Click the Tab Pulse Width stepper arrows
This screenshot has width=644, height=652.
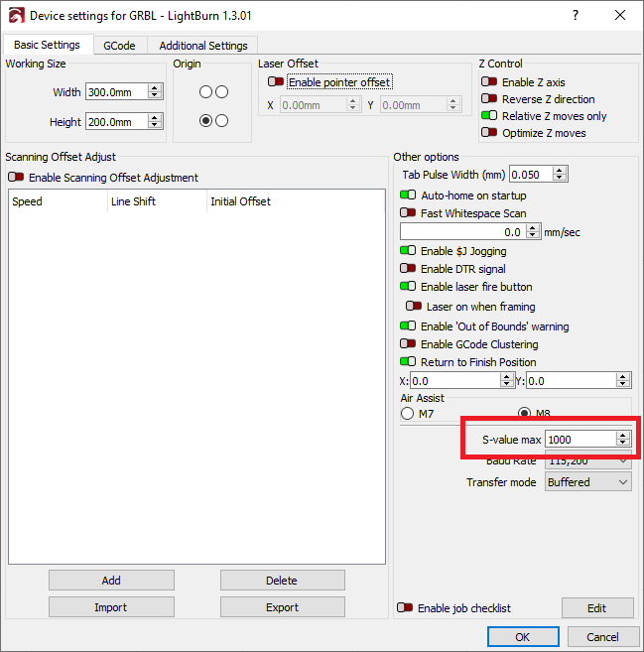(561, 175)
